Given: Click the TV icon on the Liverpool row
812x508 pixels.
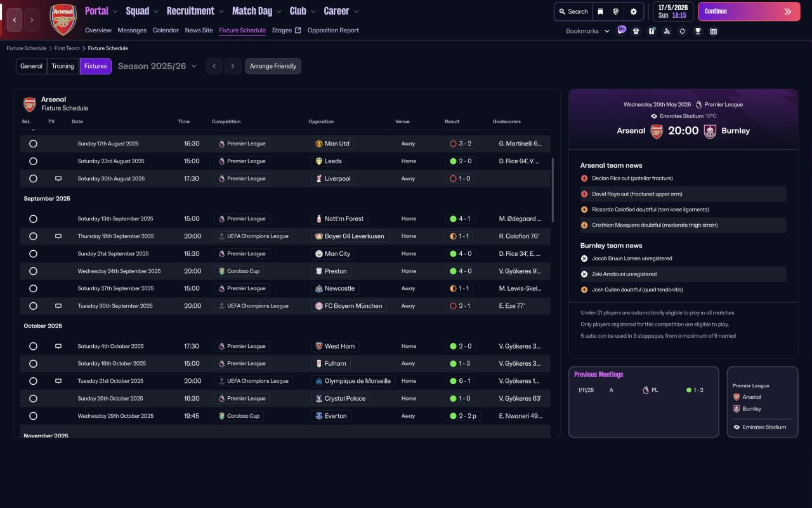Looking at the screenshot, I should (58, 178).
